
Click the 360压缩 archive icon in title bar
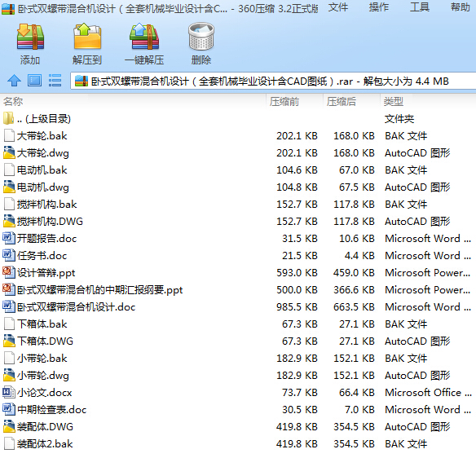click(x=8, y=8)
